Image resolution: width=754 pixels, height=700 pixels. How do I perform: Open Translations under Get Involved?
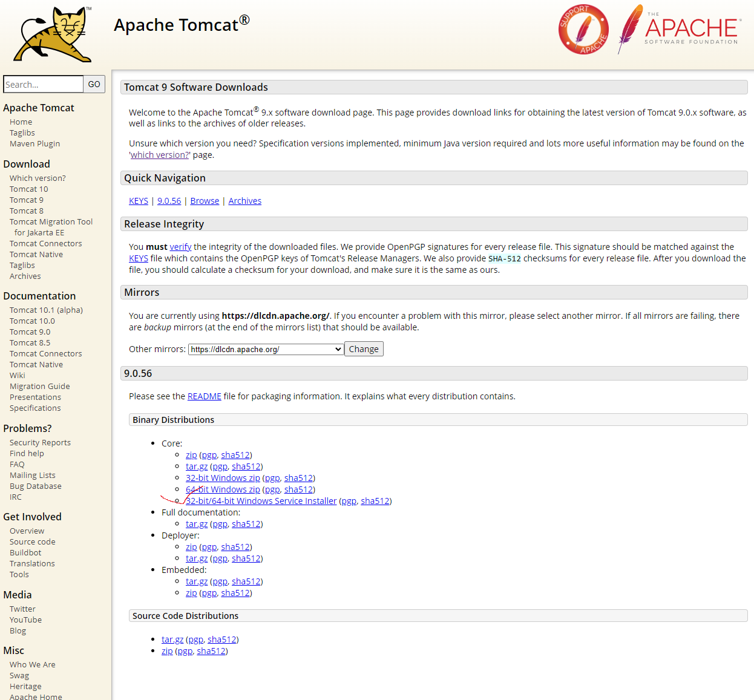tap(32, 563)
